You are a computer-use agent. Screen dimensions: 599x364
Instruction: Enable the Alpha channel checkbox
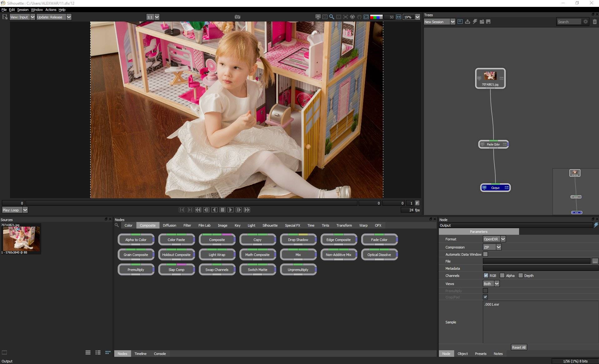coord(502,275)
